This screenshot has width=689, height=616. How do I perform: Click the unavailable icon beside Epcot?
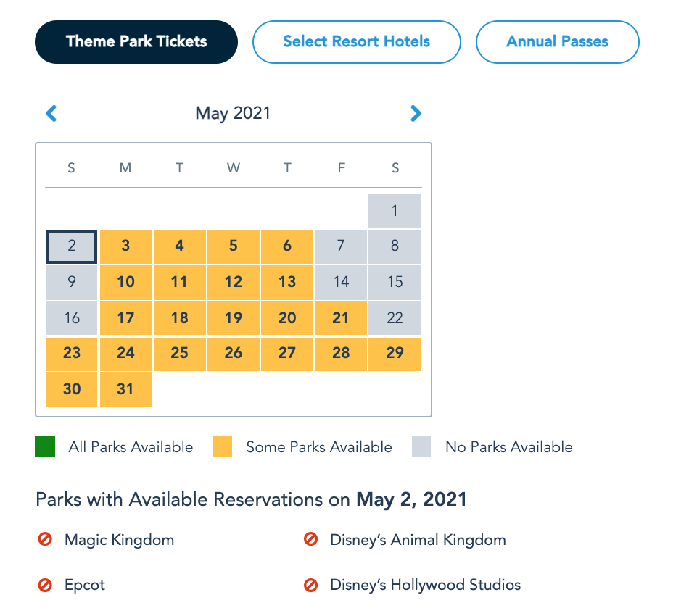(45, 584)
